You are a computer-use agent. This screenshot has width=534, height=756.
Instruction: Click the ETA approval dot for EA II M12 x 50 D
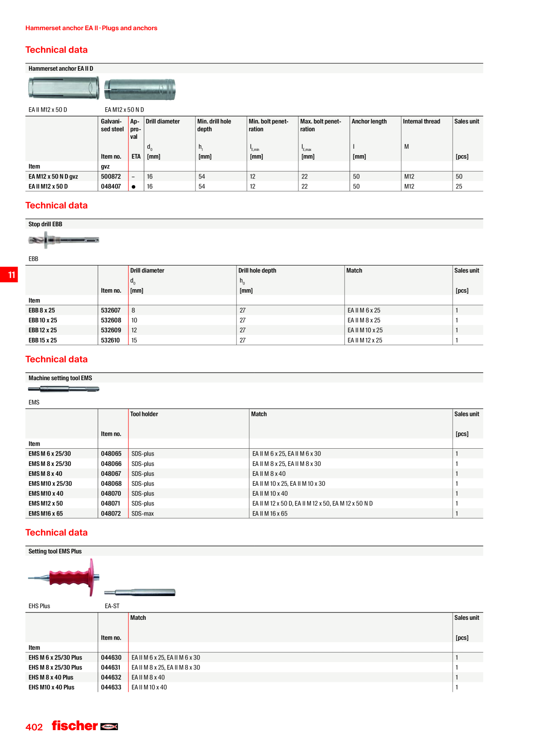tap(133, 187)
